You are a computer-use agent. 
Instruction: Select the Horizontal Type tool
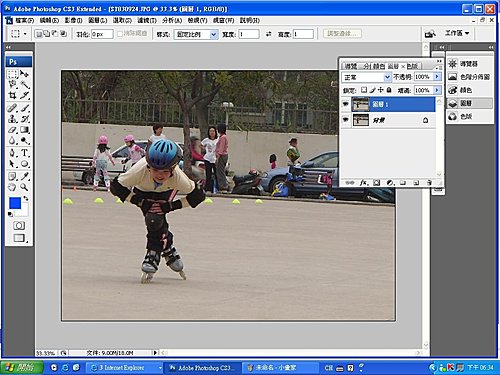coord(25,153)
